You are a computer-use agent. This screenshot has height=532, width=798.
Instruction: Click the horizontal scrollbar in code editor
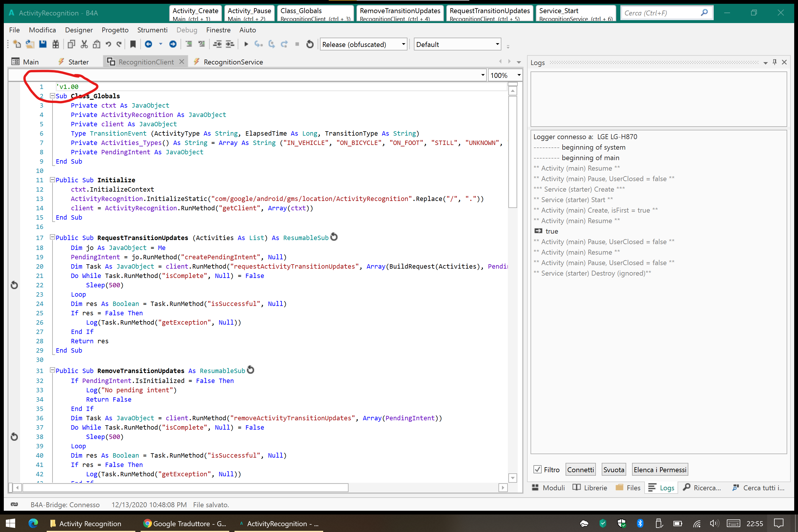(185, 488)
